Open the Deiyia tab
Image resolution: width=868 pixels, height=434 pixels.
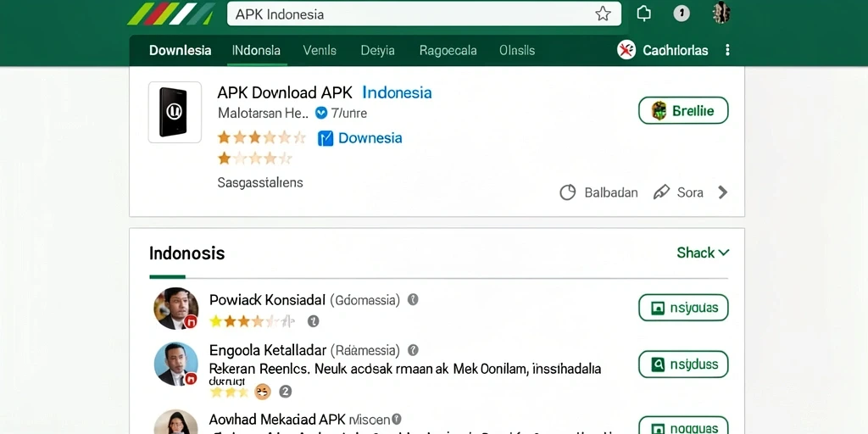click(377, 51)
